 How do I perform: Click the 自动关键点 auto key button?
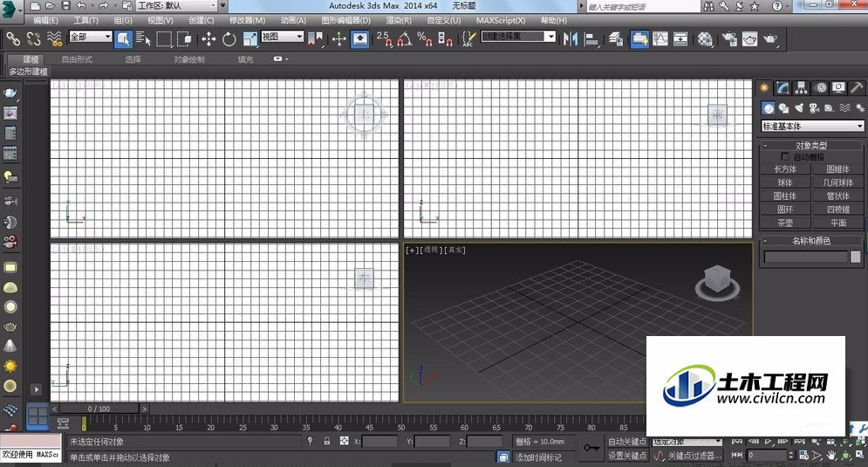(627, 442)
